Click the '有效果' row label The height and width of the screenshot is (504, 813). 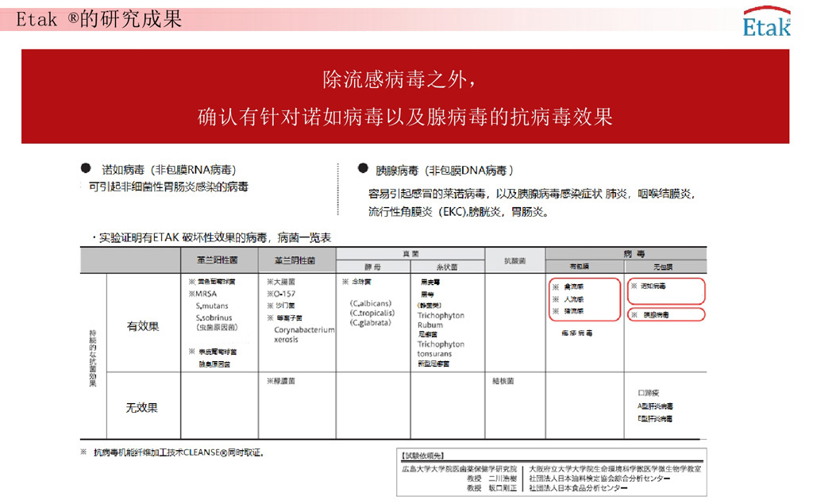click(143, 326)
